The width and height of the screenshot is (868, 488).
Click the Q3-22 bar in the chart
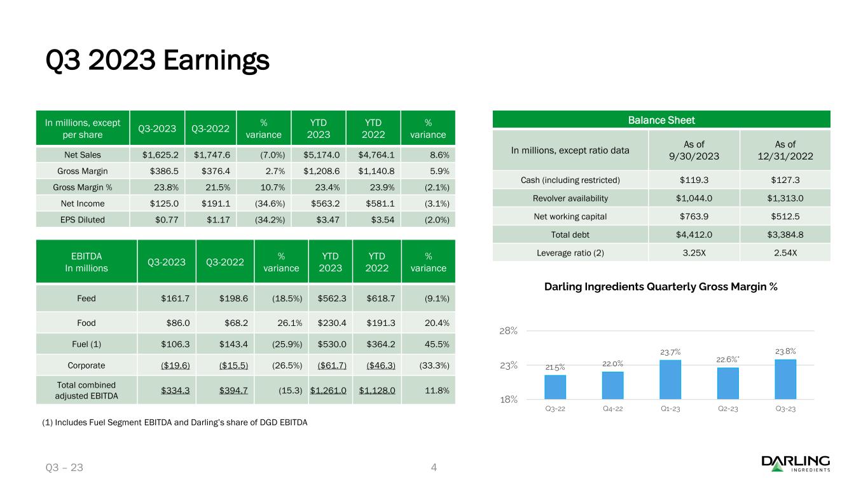pyautogui.click(x=555, y=387)
